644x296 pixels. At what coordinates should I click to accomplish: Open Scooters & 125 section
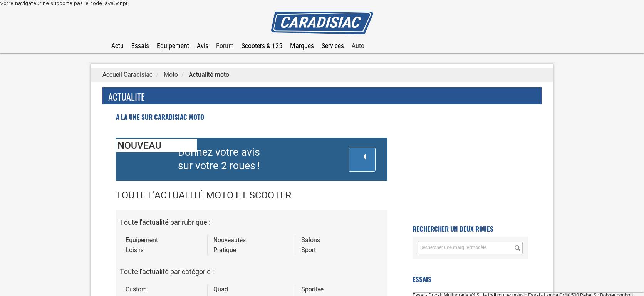coord(262,46)
